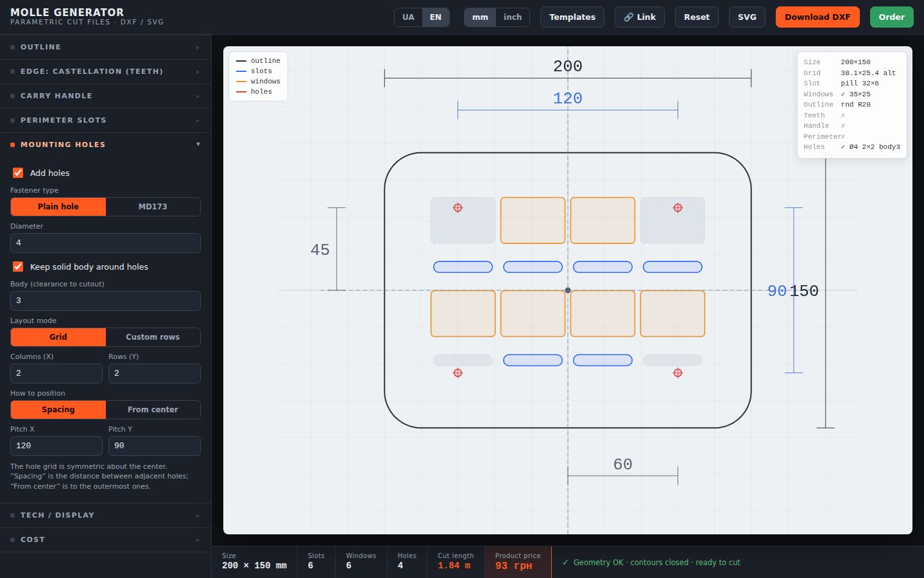The width and height of the screenshot is (924, 578).
Task: Copy the shareable Link
Action: point(640,17)
